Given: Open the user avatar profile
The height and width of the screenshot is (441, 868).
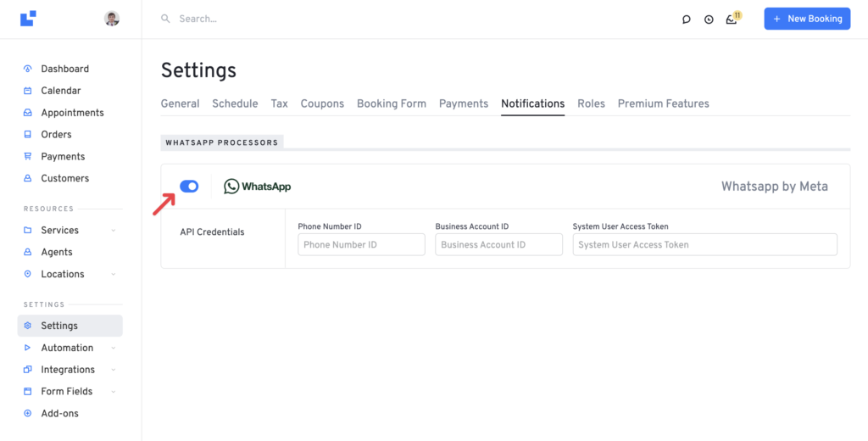Looking at the screenshot, I should pos(112,19).
